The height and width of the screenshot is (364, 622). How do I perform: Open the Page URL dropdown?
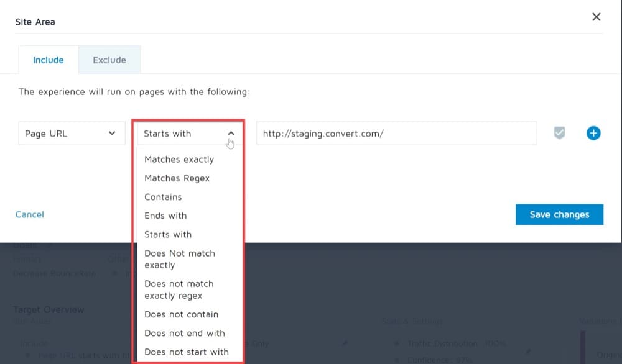point(72,134)
